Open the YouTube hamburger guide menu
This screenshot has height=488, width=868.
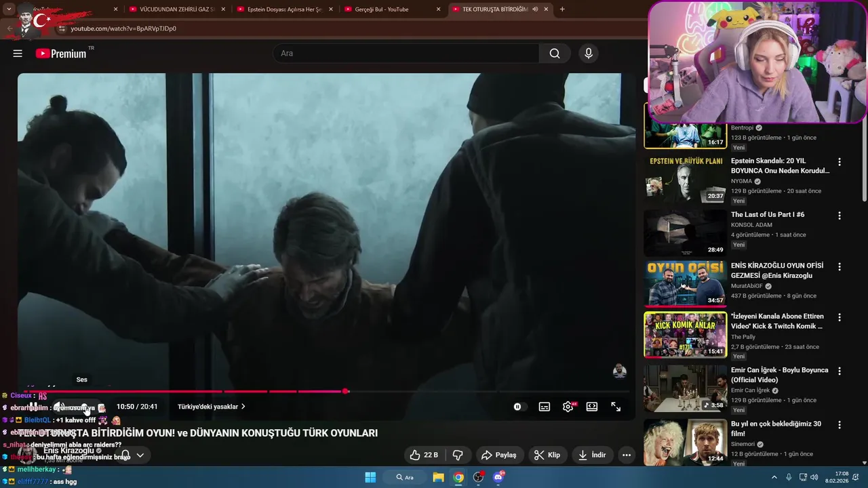click(18, 54)
